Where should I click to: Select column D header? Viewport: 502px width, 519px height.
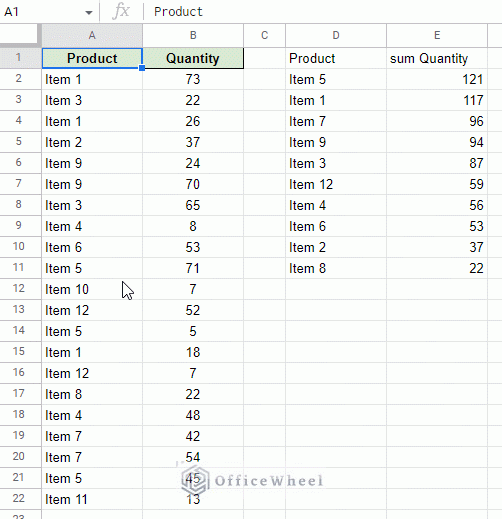click(336, 35)
